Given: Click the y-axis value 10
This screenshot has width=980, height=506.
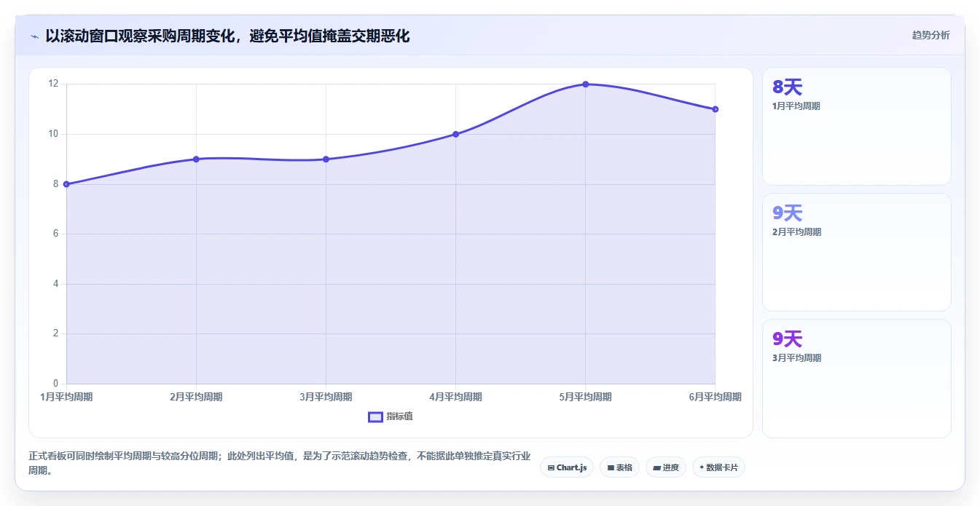Looking at the screenshot, I should (53, 134).
